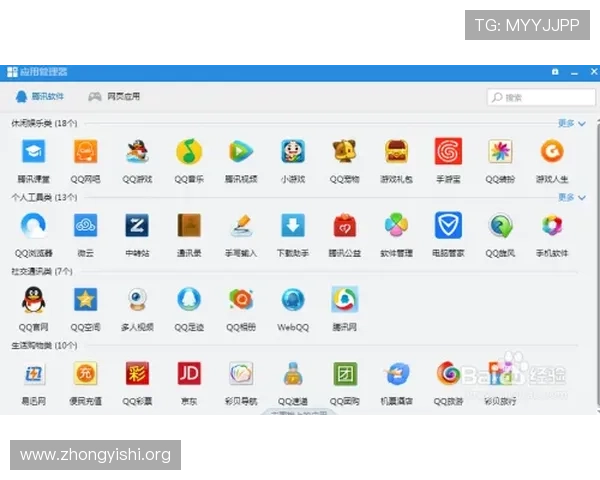Open the 手机软件 colorful ring icon

552,225
